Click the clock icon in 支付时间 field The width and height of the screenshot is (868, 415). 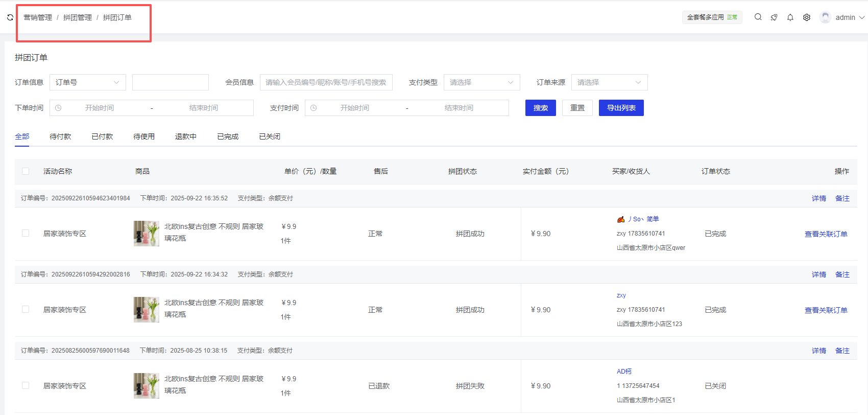tap(314, 108)
